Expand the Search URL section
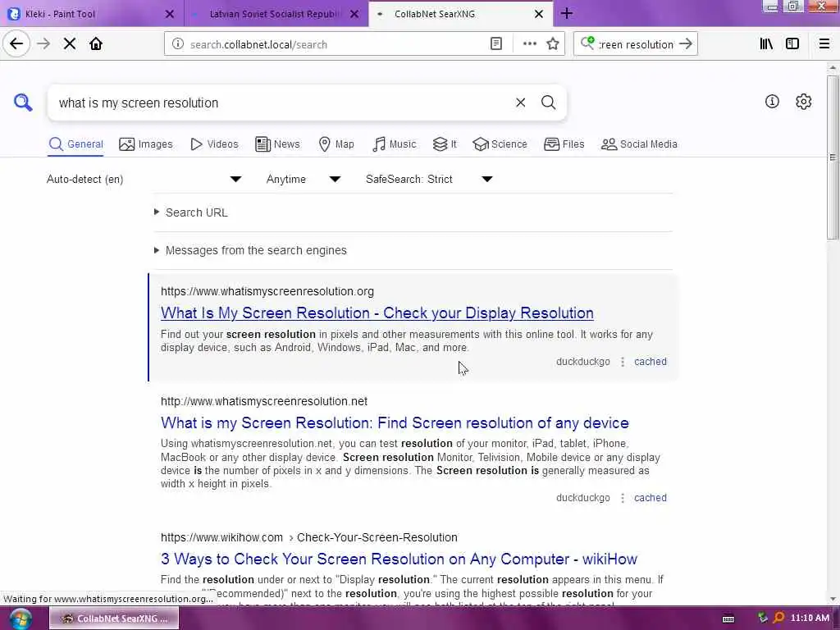 190,212
